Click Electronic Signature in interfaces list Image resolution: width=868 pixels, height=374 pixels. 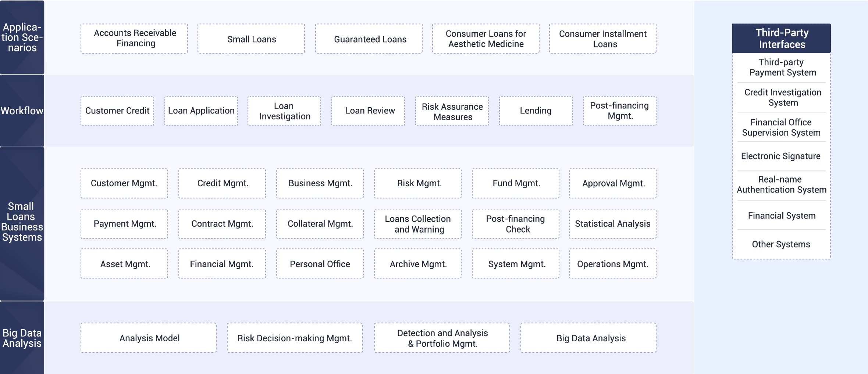tap(781, 156)
